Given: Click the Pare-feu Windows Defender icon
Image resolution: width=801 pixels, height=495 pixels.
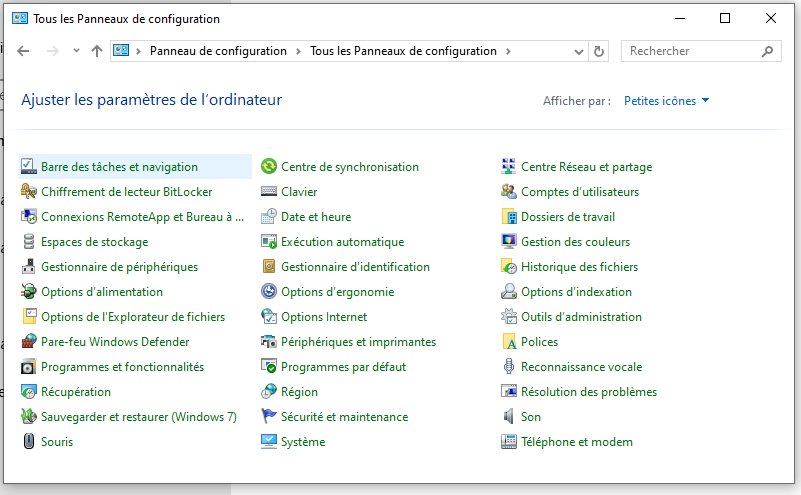Looking at the screenshot, I should pyautogui.click(x=29, y=342).
